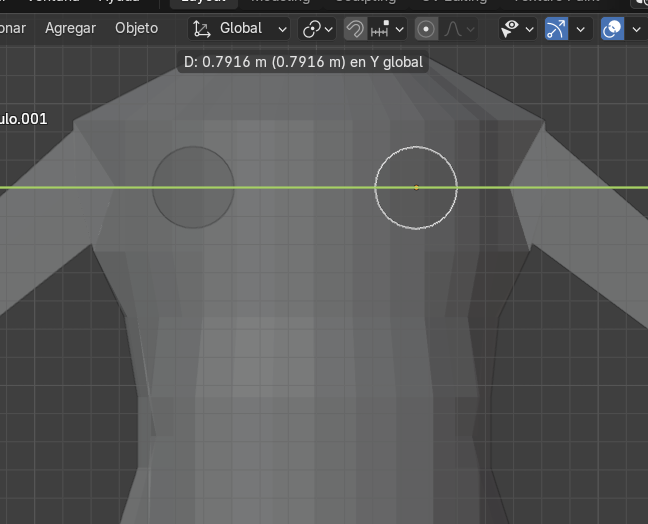
Task: Toggle the viewport overlays icon
Action: [x=612, y=29]
